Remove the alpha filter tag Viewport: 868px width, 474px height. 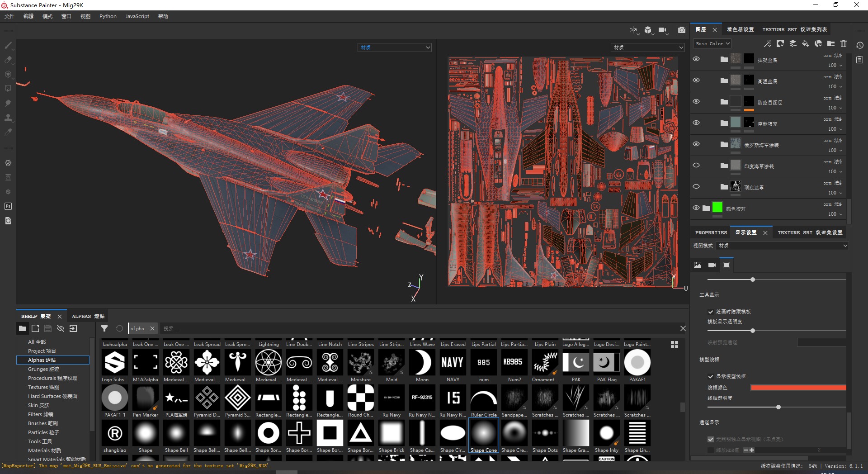click(x=152, y=328)
